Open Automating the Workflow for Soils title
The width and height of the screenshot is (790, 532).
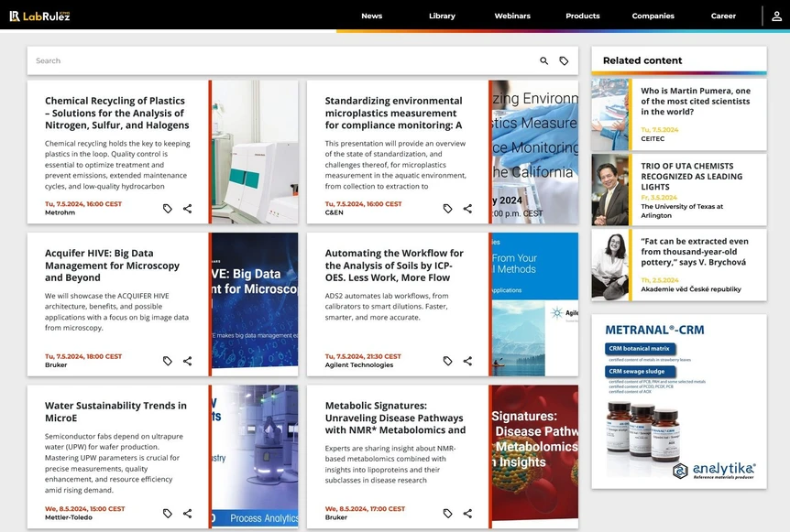coord(394,266)
